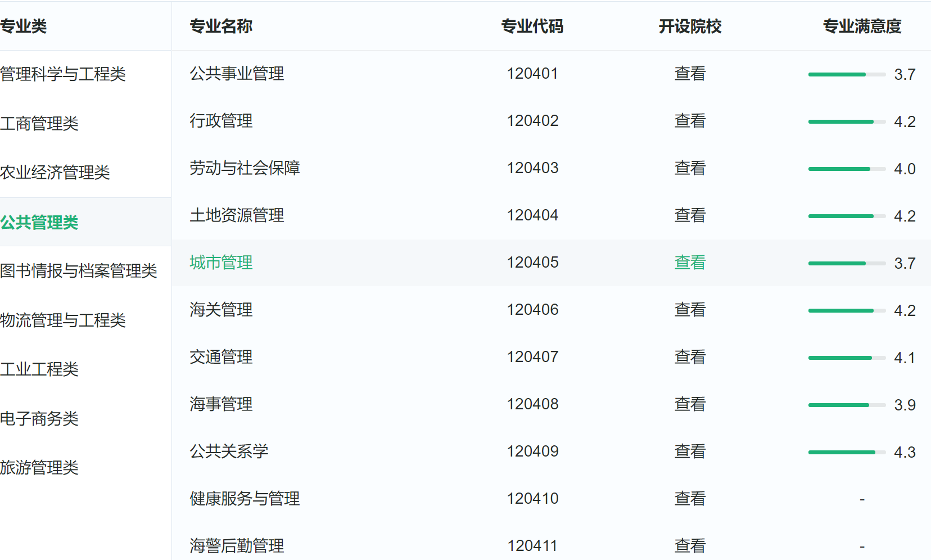Select the 电子商务类 category

[x=39, y=419]
